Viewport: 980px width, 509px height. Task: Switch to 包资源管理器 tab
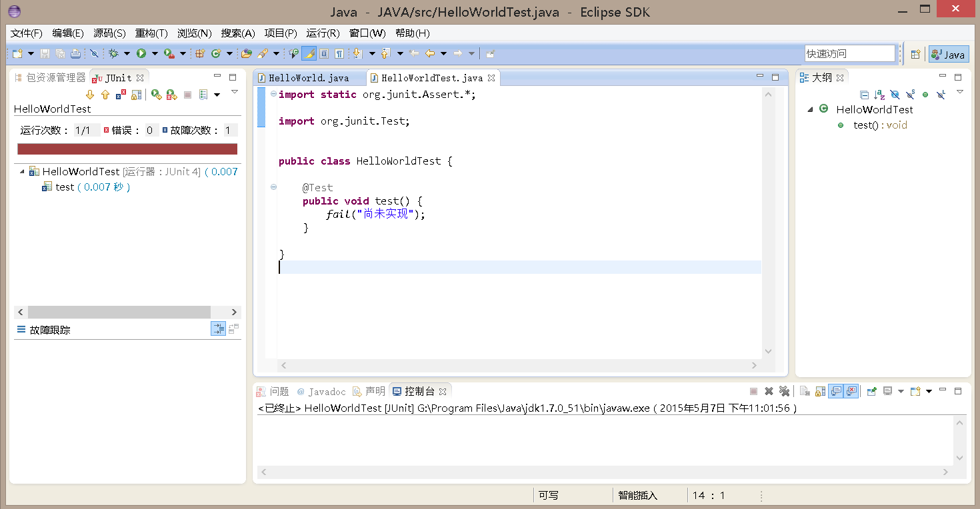(50, 77)
